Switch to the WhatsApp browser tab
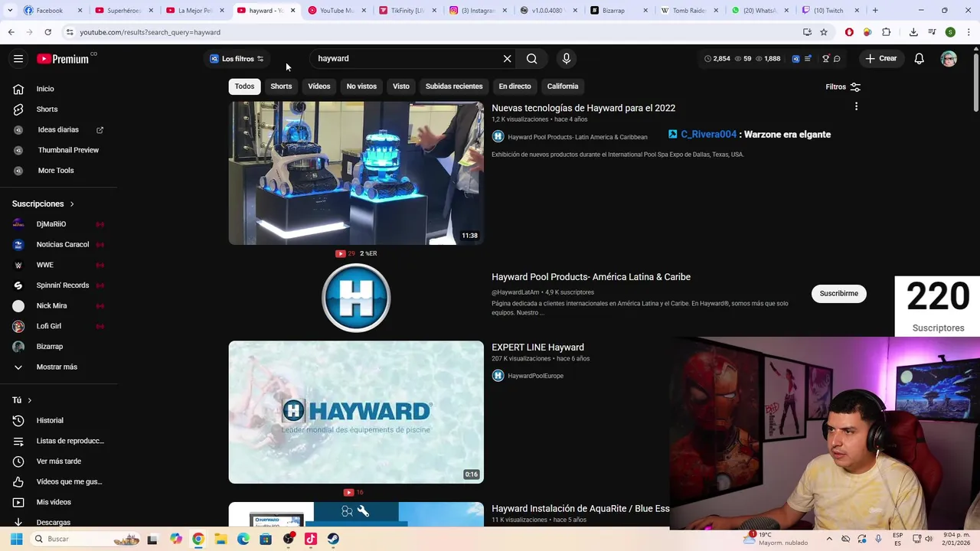 click(x=759, y=11)
